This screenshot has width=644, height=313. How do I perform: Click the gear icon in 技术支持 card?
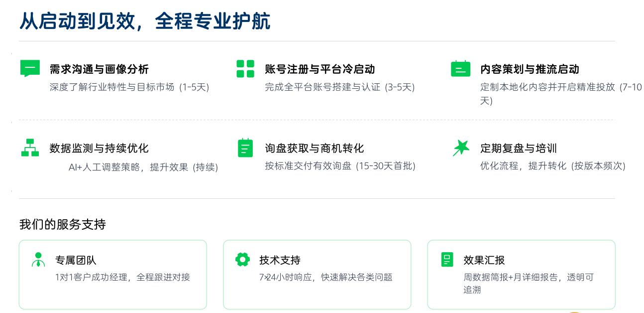242,260
